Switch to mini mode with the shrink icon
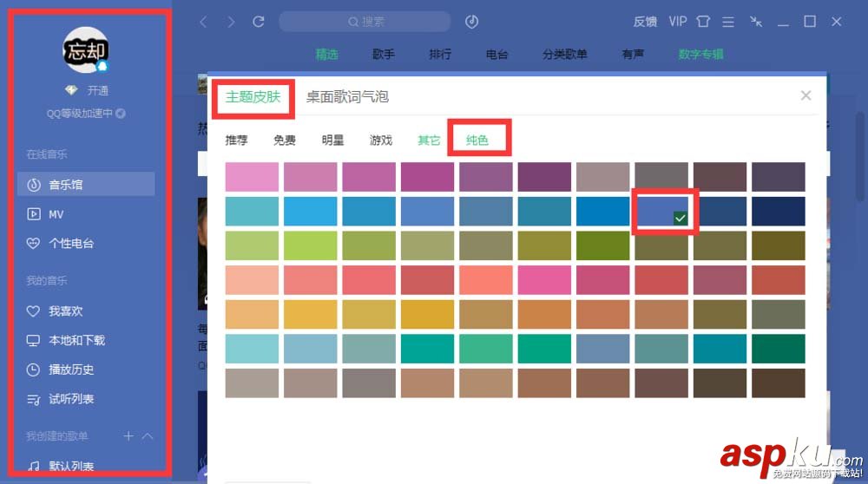868x484 pixels. [x=756, y=22]
